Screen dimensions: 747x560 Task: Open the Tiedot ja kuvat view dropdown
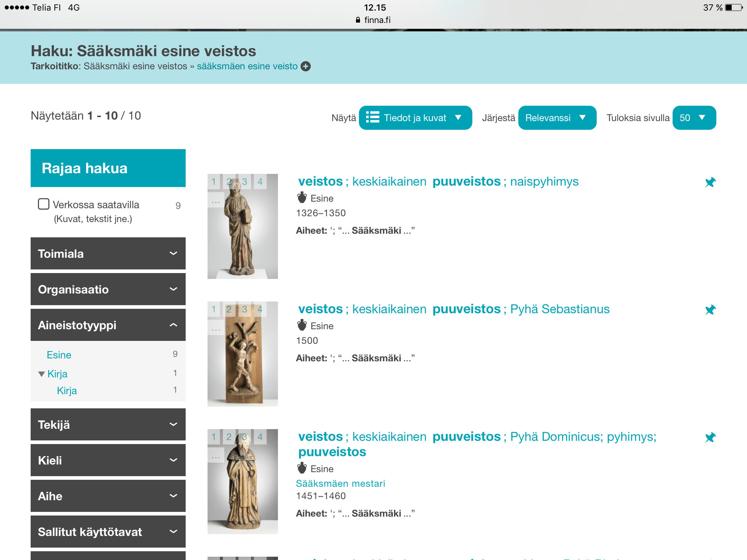click(415, 118)
